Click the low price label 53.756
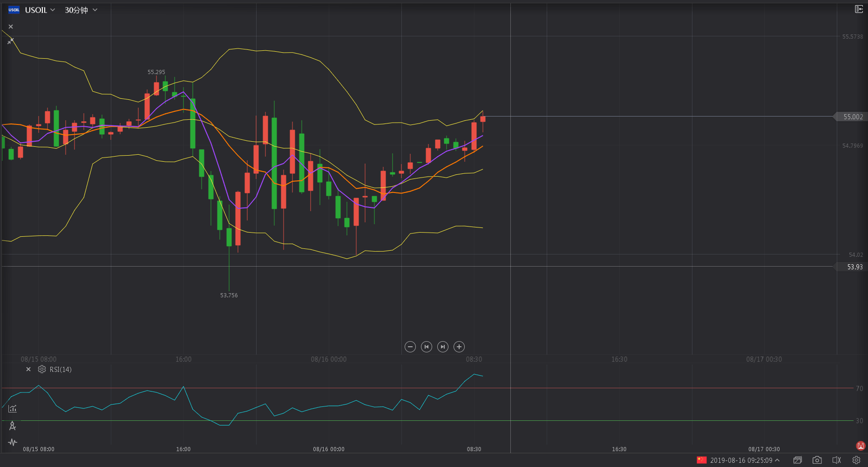Image resolution: width=868 pixels, height=467 pixels. (229, 295)
